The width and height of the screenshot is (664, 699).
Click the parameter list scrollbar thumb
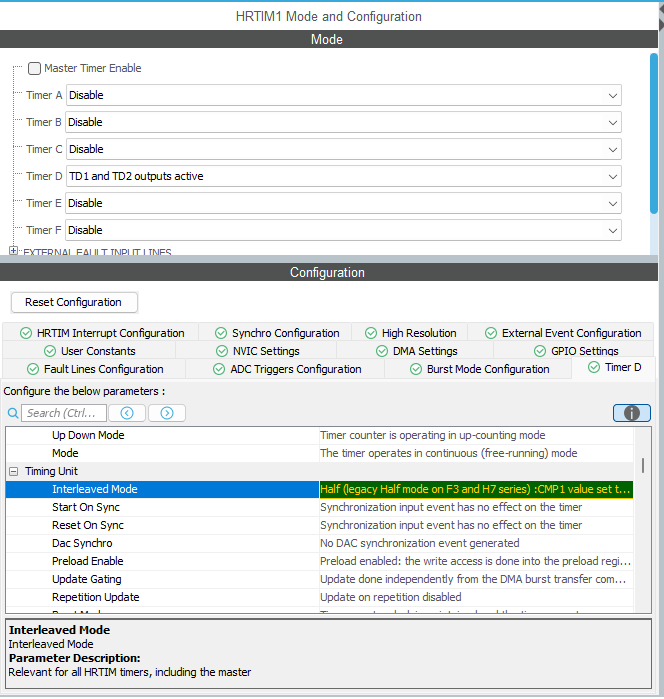[x=643, y=465]
